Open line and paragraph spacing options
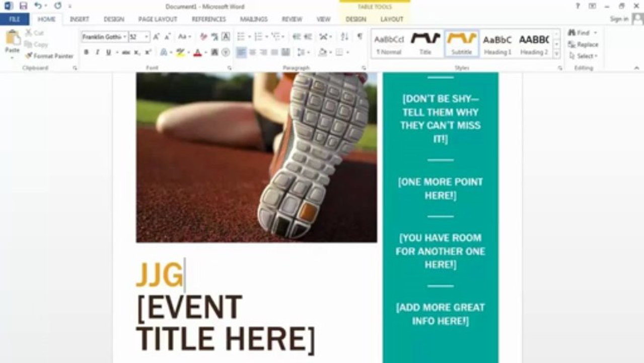The height and width of the screenshot is (363, 644). [x=304, y=52]
